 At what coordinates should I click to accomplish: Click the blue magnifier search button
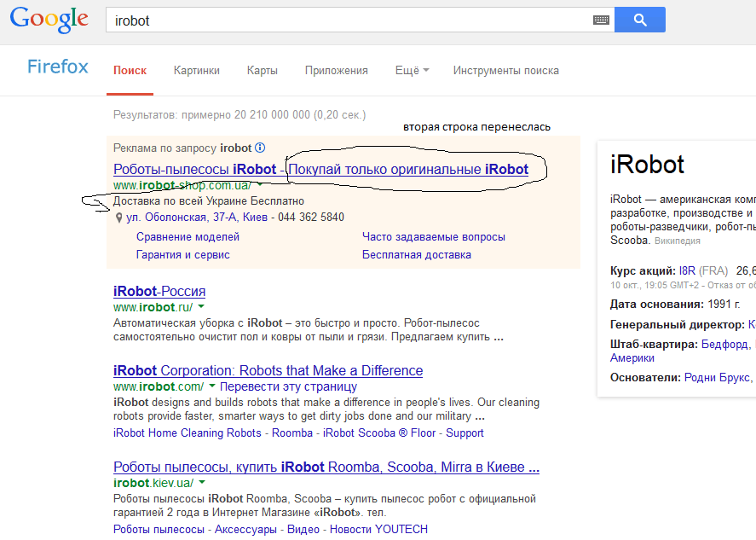tap(639, 20)
